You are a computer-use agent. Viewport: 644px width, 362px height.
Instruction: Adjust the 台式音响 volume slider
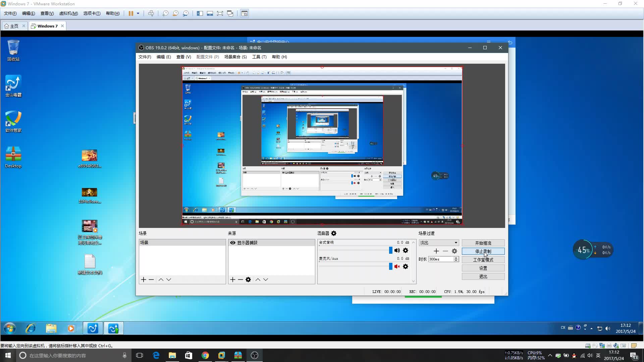pos(390,250)
